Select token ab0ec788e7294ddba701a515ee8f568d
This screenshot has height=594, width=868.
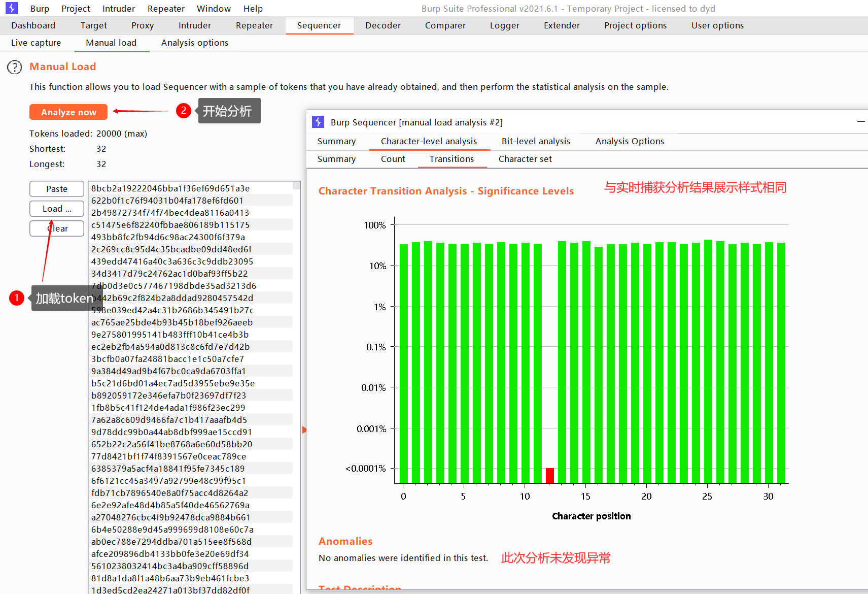click(191, 542)
